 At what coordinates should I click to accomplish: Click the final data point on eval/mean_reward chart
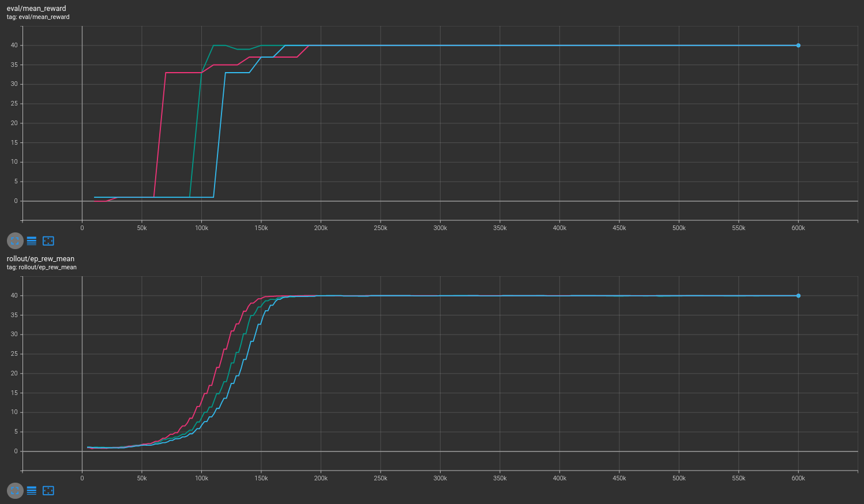click(798, 46)
